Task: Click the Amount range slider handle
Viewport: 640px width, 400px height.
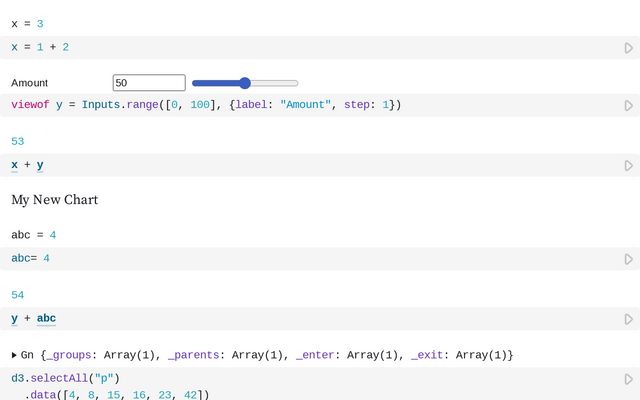Action: (x=245, y=83)
